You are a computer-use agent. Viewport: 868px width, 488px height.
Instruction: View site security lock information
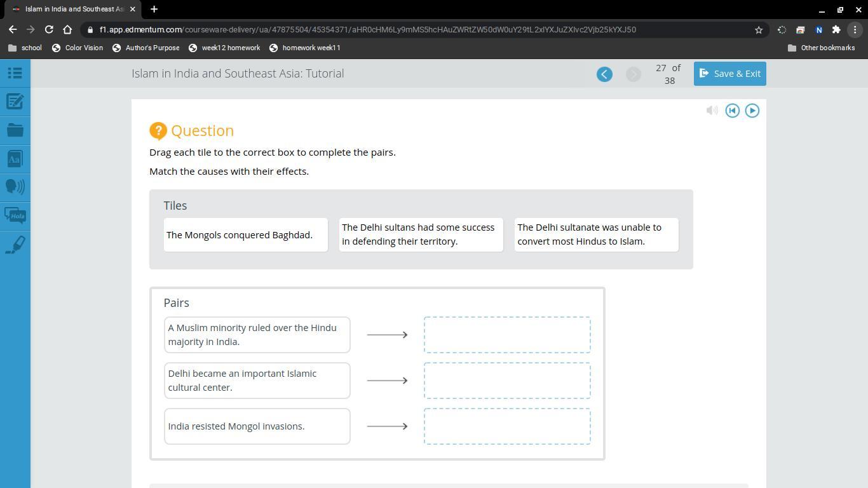point(91,30)
